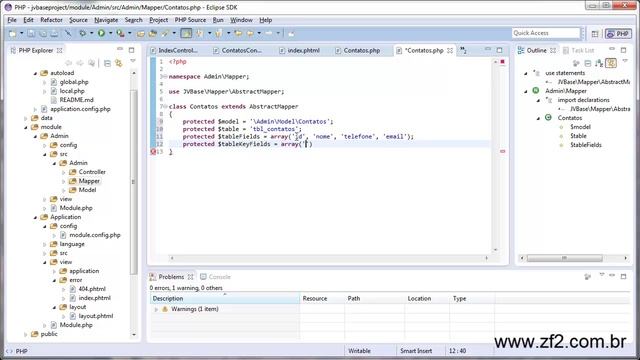
Task: Open the Refactor menu
Action: 51,20
